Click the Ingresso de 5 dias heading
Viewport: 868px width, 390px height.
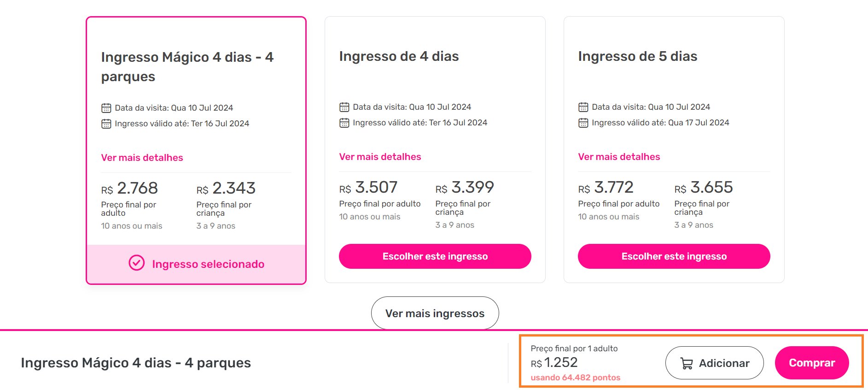click(638, 56)
